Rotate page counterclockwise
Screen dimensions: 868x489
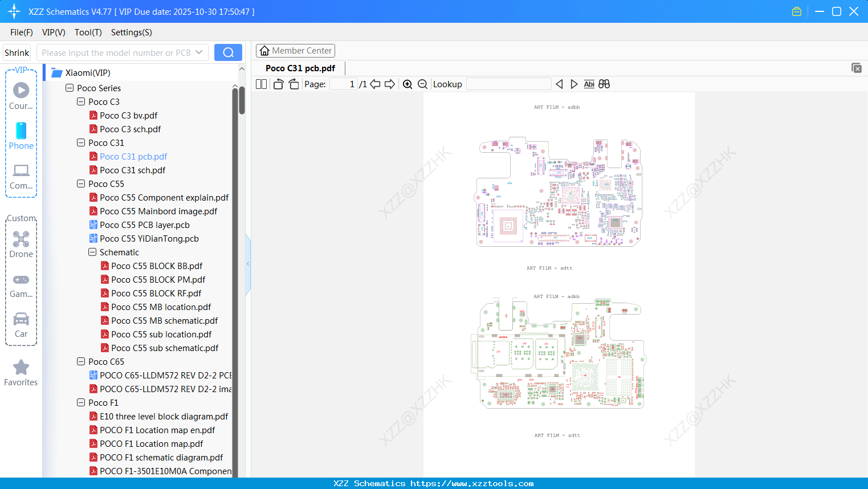click(x=278, y=84)
